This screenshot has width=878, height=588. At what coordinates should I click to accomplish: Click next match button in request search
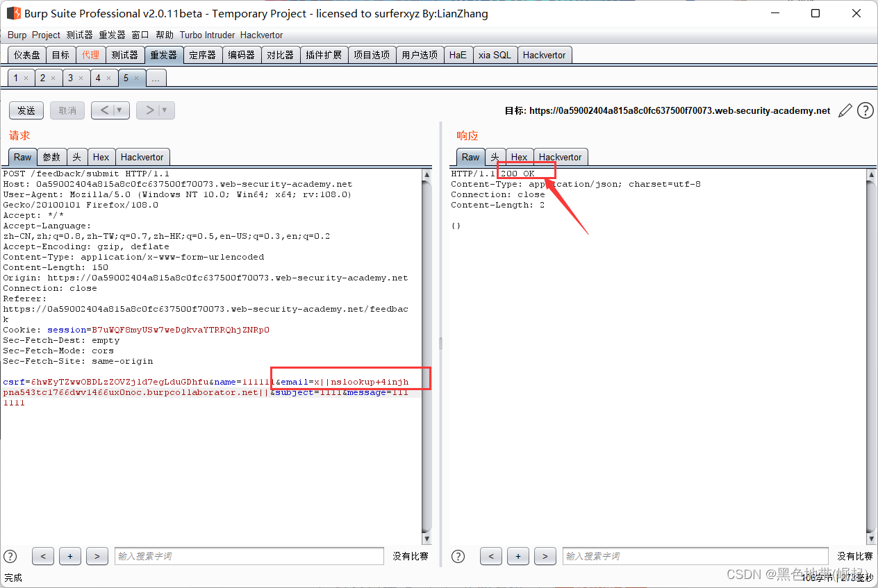click(x=97, y=556)
